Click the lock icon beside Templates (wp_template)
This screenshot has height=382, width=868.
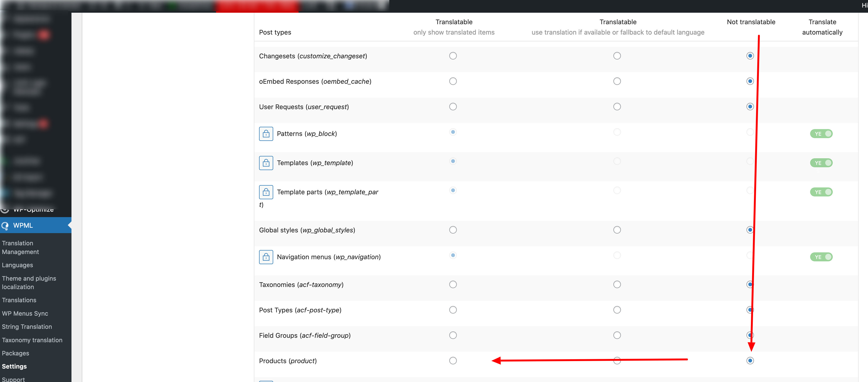266,163
